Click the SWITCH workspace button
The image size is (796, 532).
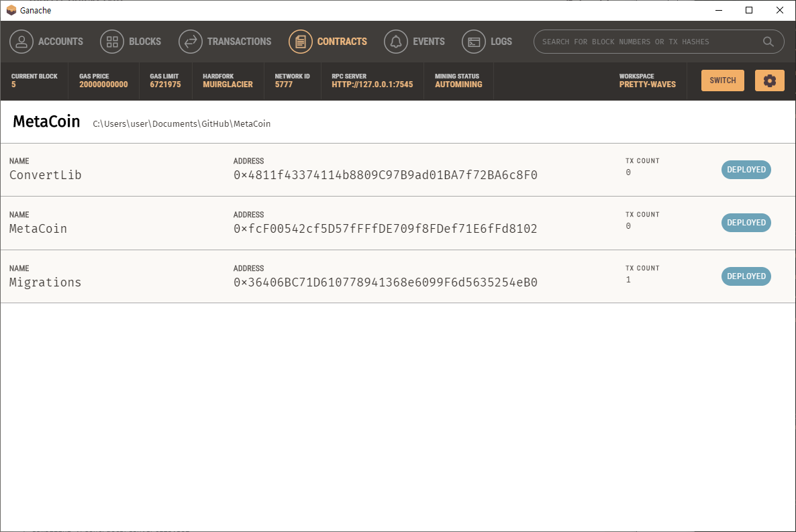(722, 81)
